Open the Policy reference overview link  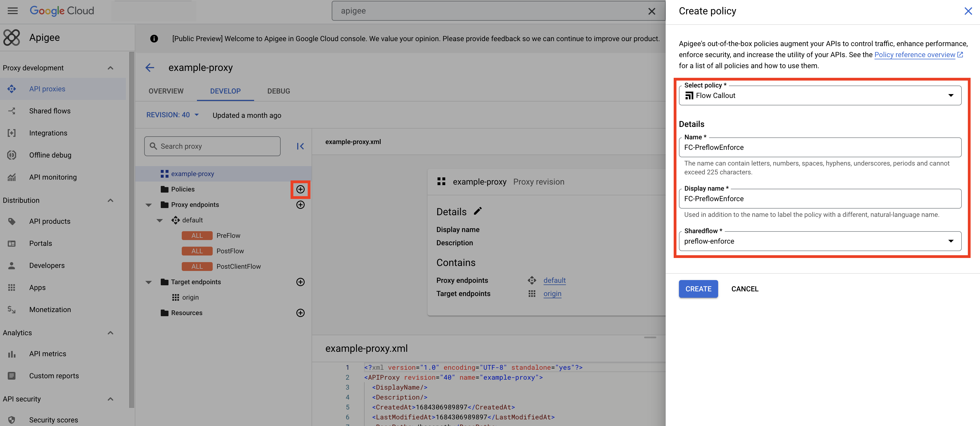[x=914, y=55]
